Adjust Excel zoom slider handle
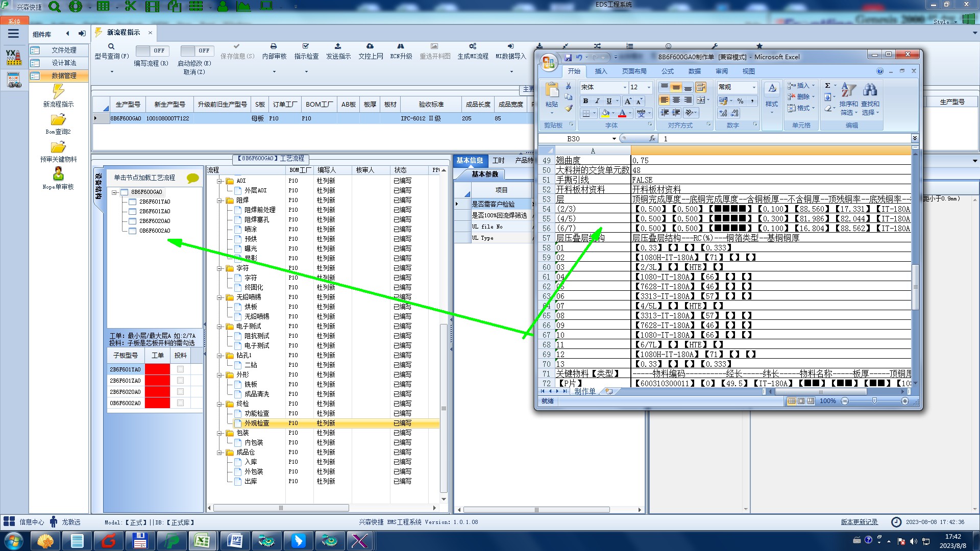The height and width of the screenshot is (551, 980). (874, 401)
